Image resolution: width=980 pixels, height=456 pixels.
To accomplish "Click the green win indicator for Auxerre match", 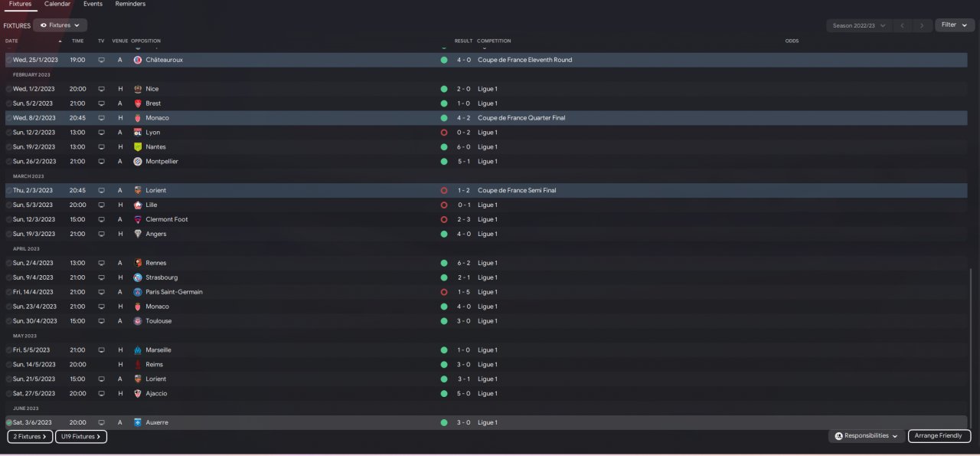I will pos(444,422).
